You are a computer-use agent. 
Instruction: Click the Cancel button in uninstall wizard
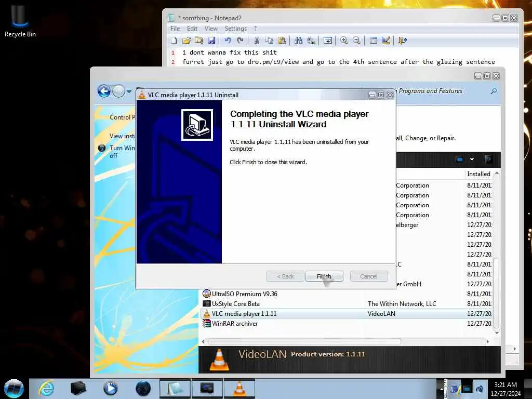368,276
